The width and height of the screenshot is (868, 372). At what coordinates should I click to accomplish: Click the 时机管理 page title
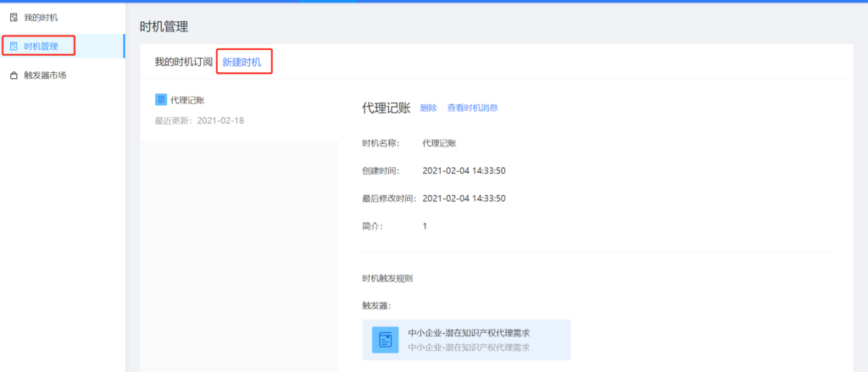pos(164,26)
